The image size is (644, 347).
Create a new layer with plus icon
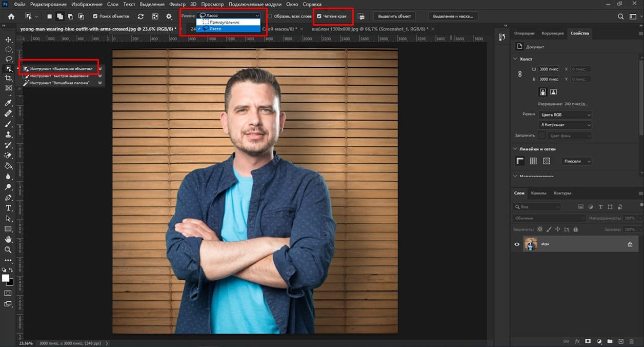tap(621, 341)
